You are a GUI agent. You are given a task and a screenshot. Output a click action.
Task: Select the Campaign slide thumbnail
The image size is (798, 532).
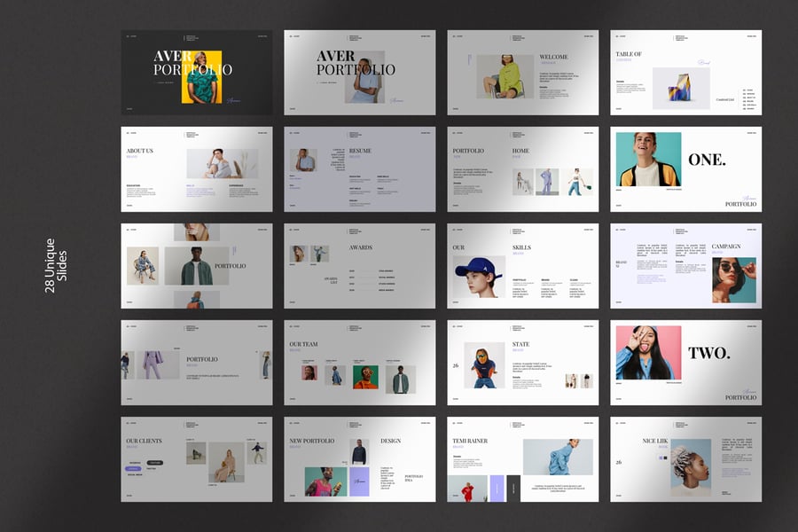tap(685, 266)
